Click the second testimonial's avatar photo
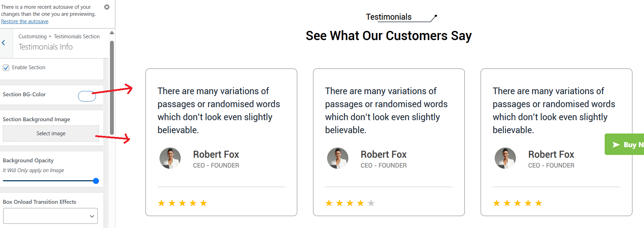The image size is (644, 228). (x=338, y=158)
